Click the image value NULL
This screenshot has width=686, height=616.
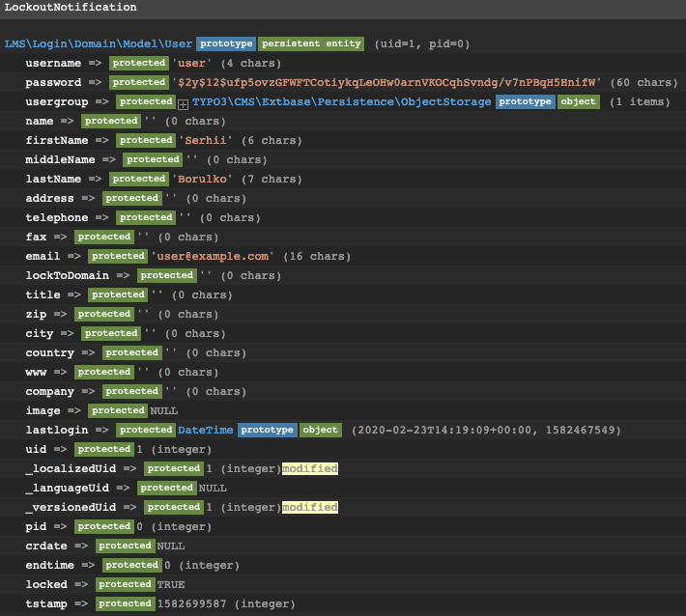(164, 411)
